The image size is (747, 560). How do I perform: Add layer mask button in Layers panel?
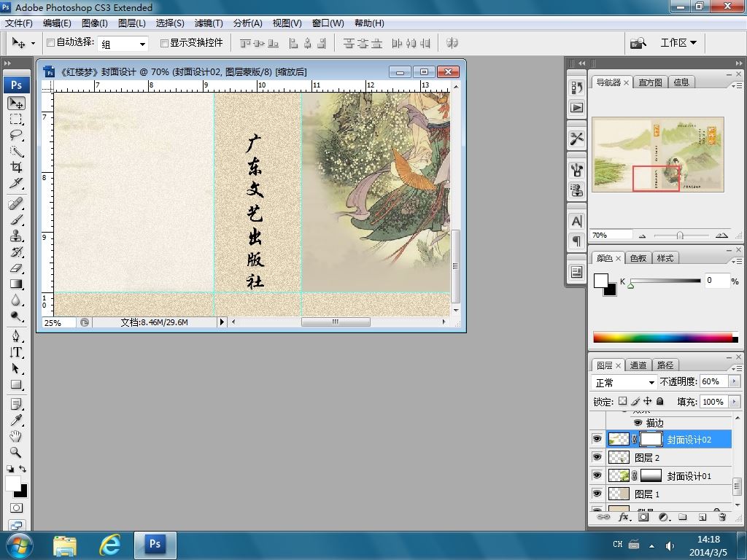click(643, 517)
